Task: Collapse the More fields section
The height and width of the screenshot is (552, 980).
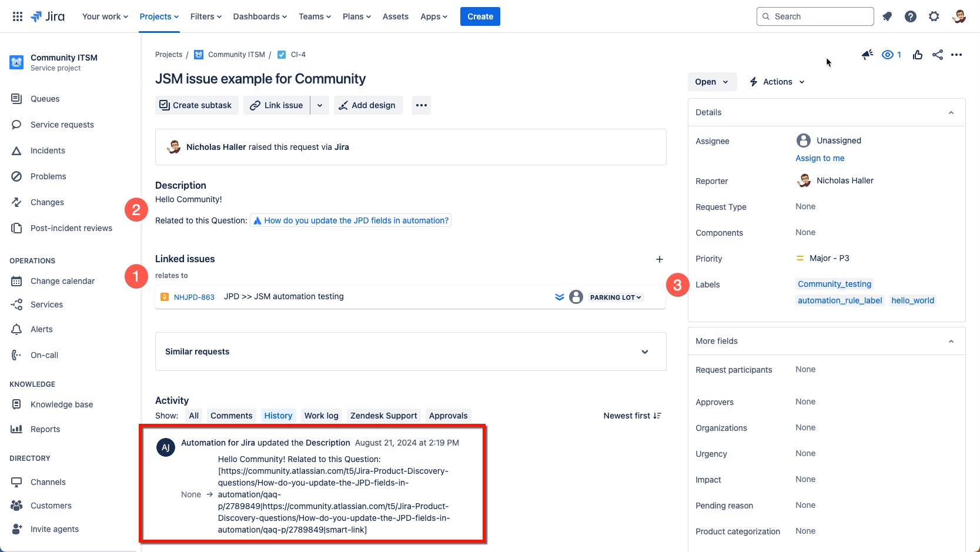Action: click(x=951, y=341)
